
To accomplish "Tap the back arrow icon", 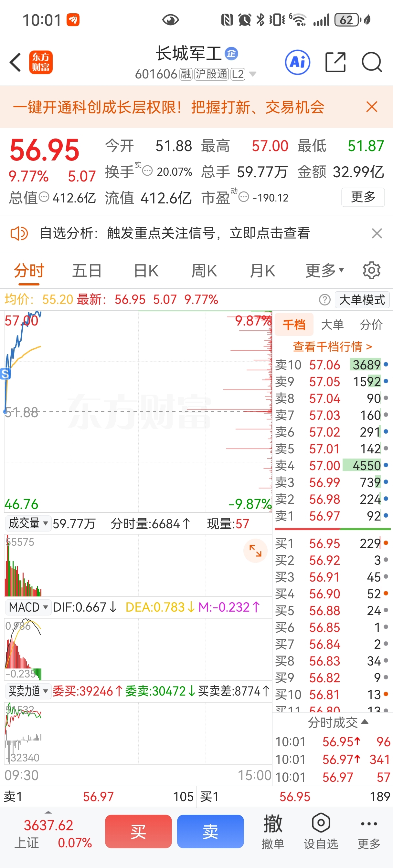I will (x=16, y=62).
